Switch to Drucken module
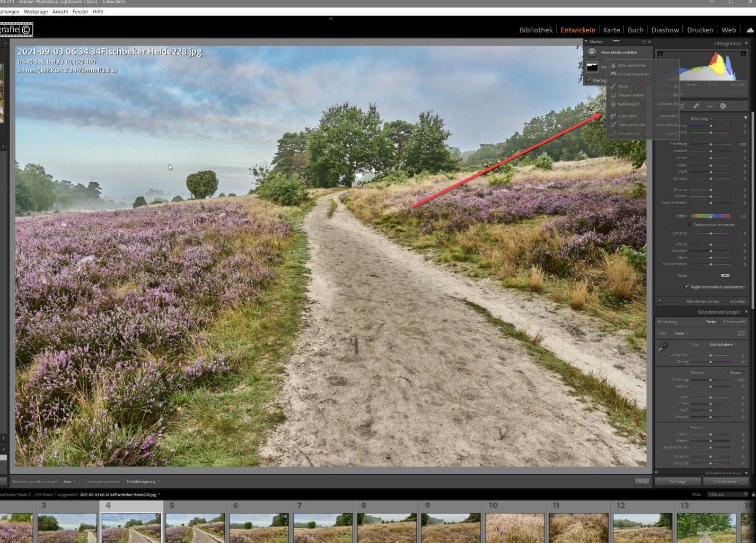This screenshot has height=543, width=756. coord(700,30)
